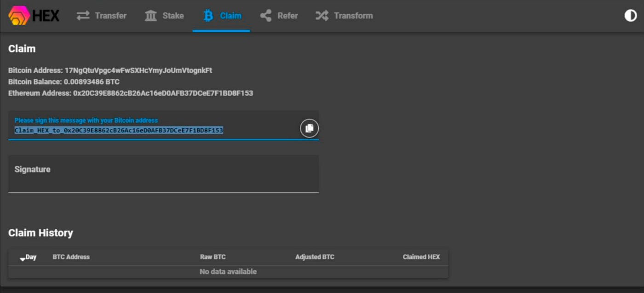This screenshot has width=644, height=293.
Task: Copy the claim message with the clipboard button
Action: (x=309, y=128)
